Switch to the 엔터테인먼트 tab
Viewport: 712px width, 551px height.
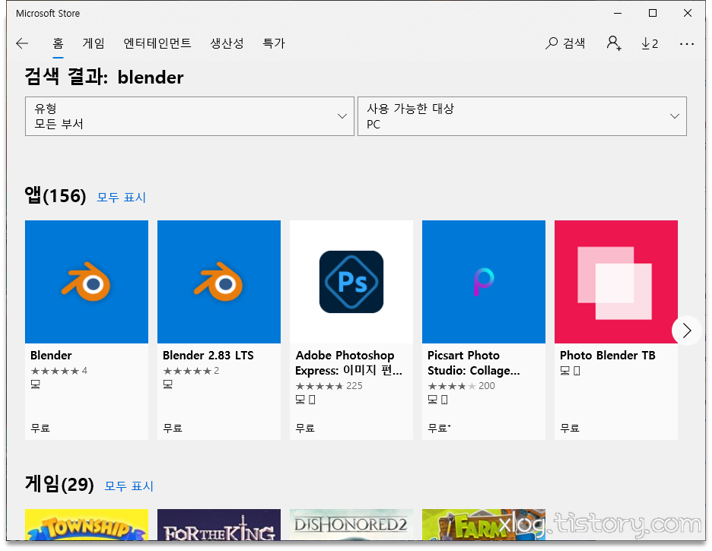[157, 44]
